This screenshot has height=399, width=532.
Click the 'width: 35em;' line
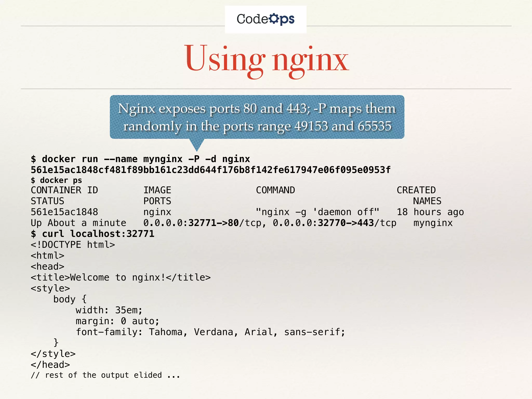pos(109,310)
